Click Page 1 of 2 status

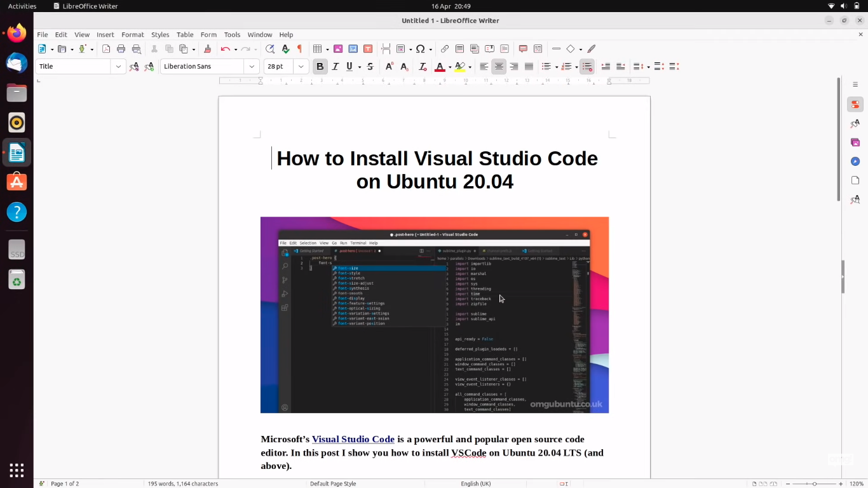pyautogui.click(x=65, y=484)
